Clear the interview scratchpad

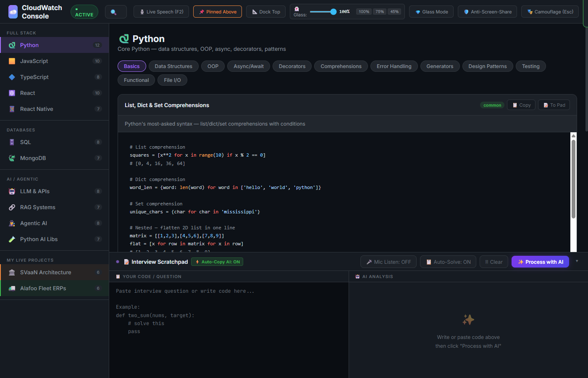(x=494, y=262)
